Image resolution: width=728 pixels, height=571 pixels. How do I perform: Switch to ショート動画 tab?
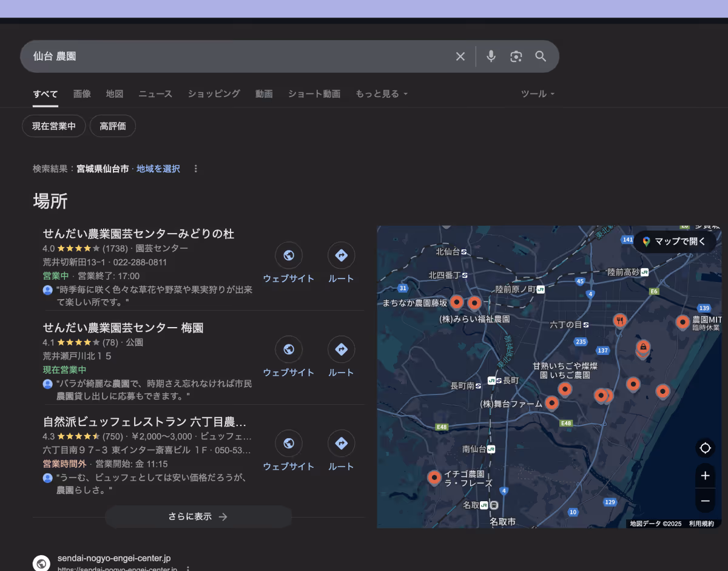point(314,94)
